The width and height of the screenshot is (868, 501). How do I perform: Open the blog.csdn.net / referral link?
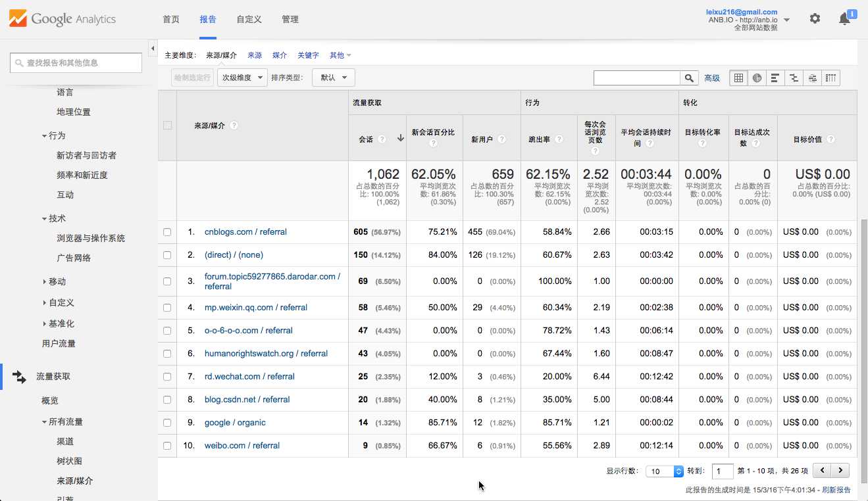click(x=247, y=400)
